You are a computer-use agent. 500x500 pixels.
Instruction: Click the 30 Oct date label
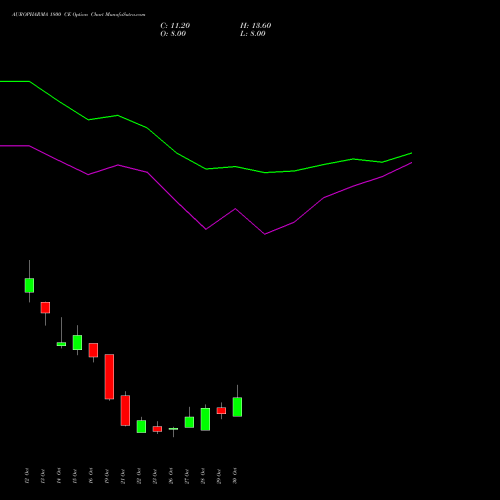(x=235, y=476)
